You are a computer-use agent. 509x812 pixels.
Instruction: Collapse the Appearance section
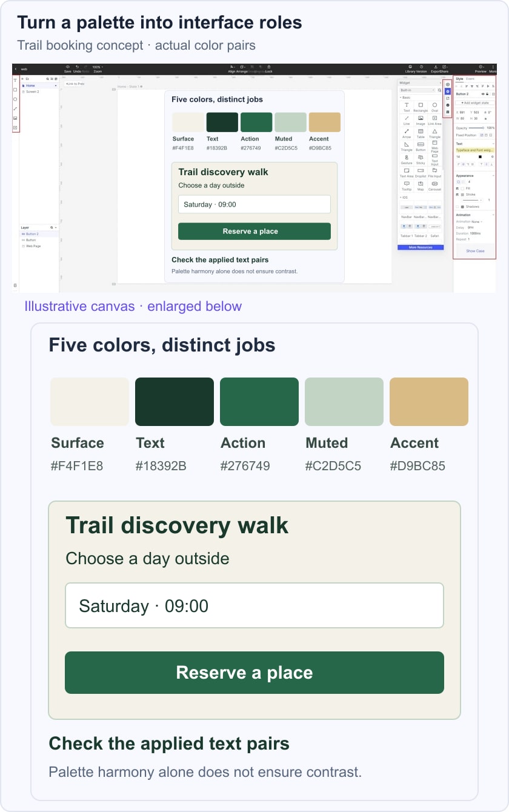pyautogui.click(x=493, y=176)
